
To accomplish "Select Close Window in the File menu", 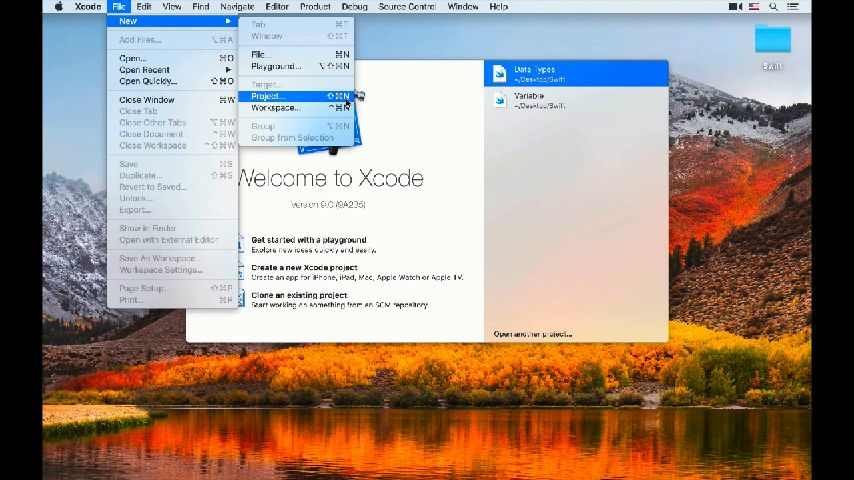I will click(x=173, y=100).
